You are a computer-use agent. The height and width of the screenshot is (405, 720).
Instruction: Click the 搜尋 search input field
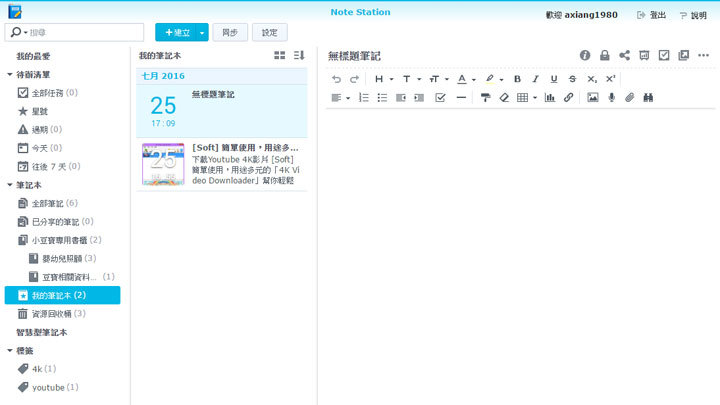coord(80,32)
